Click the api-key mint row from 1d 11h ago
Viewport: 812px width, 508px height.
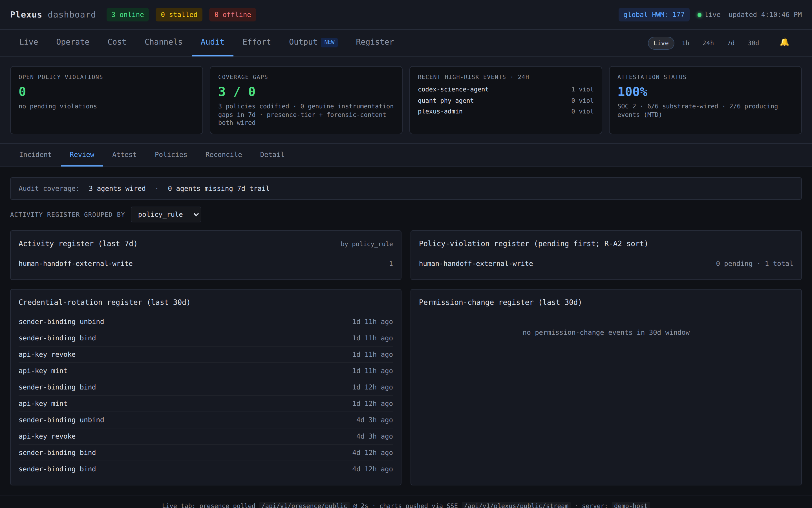pyautogui.click(x=206, y=371)
